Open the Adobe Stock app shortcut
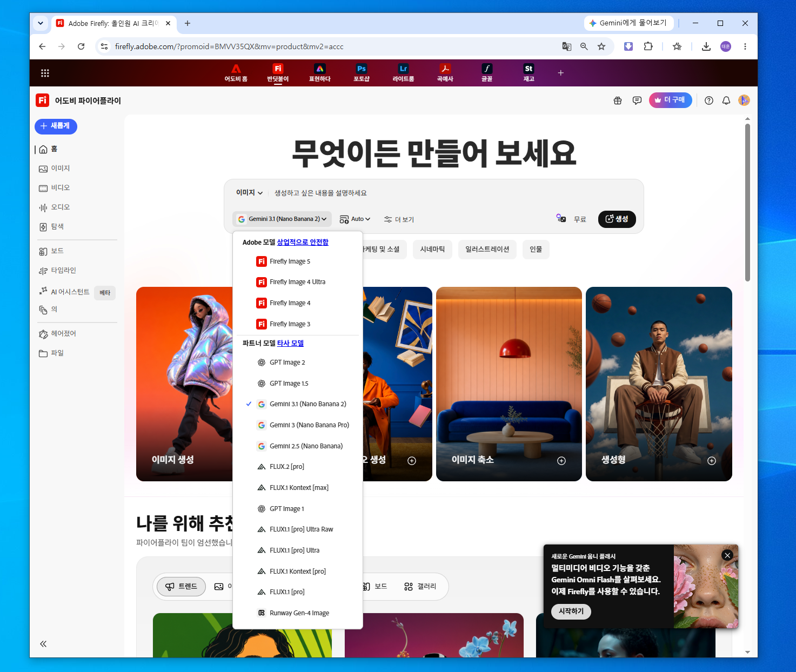Image resolution: width=796 pixels, height=672 pixels. click(x=529, y=73)
